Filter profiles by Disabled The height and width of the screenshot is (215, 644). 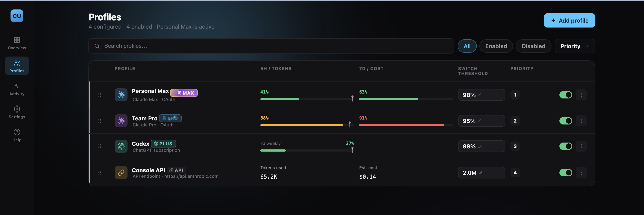click(x=533, y=46)
